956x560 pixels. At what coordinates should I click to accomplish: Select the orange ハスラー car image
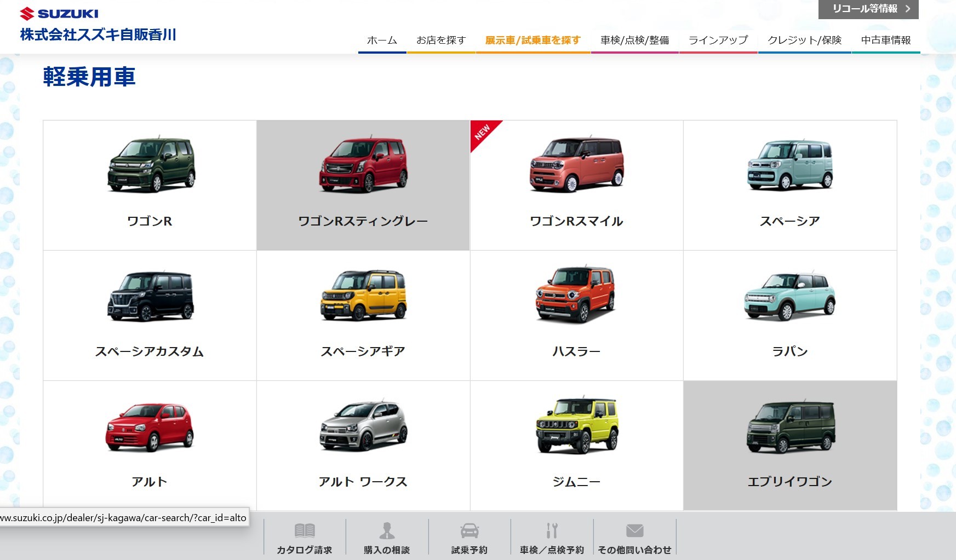pos(575,295)
